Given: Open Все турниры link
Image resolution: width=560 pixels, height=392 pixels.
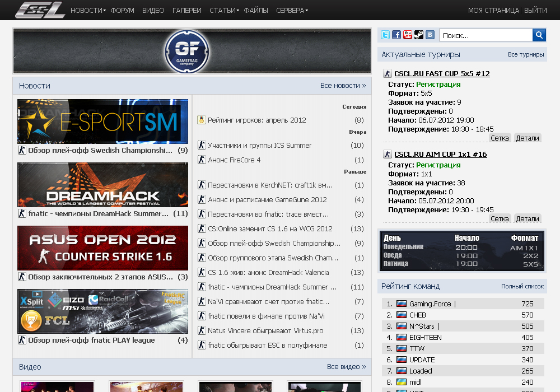Looking at the screenshot, I should (526, 55).
